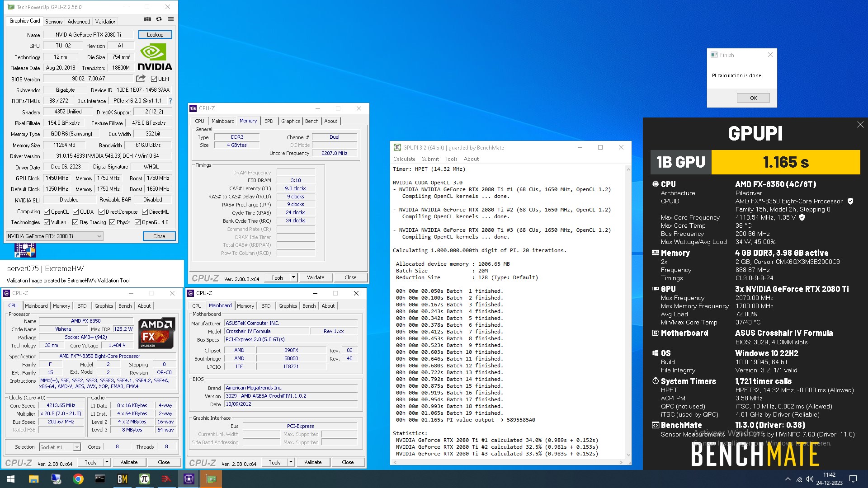Image resolution: width=868 pixels, height=488 pixels.
Task: Open the GPU-Z hamburger menu icon
Action: click(170, 19)
